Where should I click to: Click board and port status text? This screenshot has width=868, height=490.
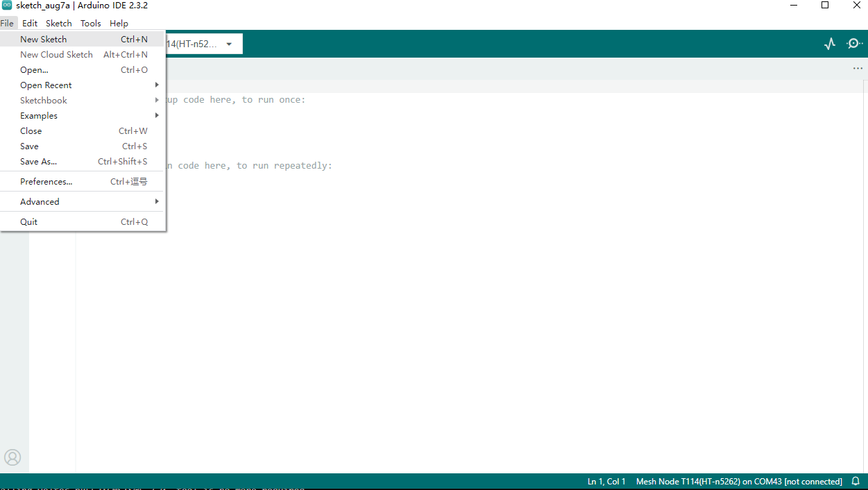point(738,482)
